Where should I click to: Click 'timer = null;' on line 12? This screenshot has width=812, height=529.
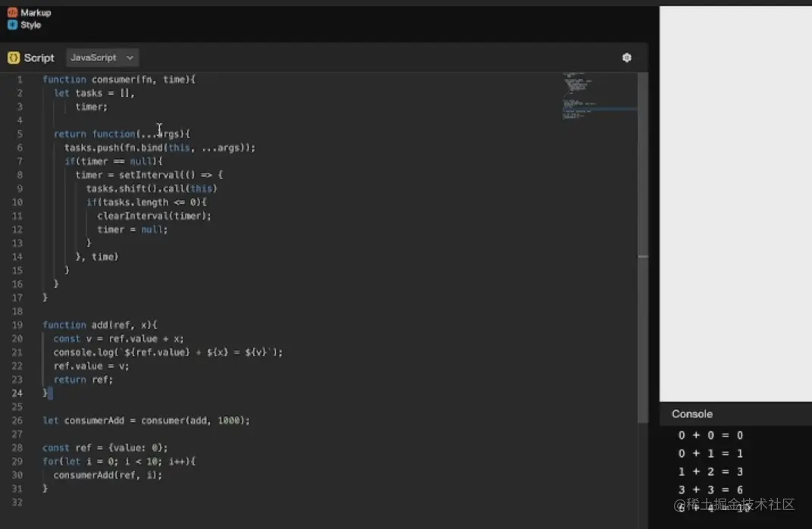point(133,230)
